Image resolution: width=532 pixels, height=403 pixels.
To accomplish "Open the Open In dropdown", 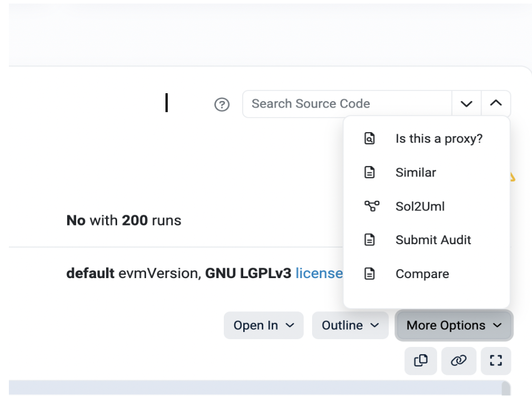I will click(264, 325).
